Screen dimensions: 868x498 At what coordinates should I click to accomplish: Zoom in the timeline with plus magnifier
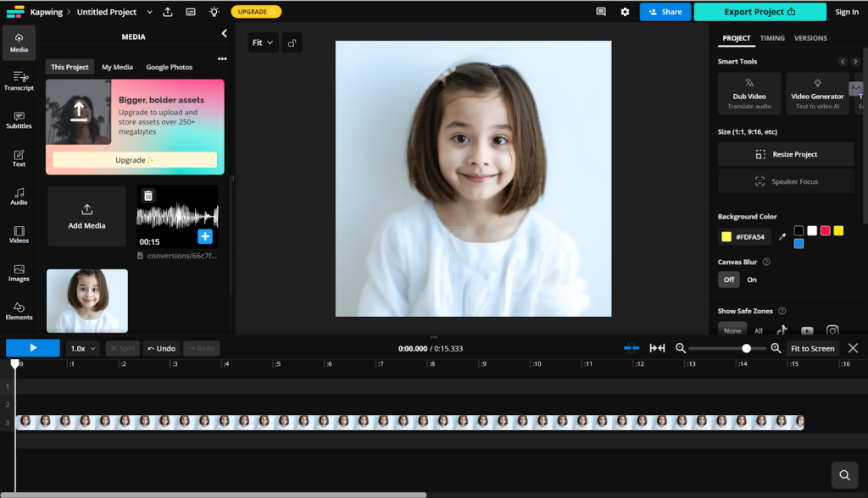click(x=776, y=348)
